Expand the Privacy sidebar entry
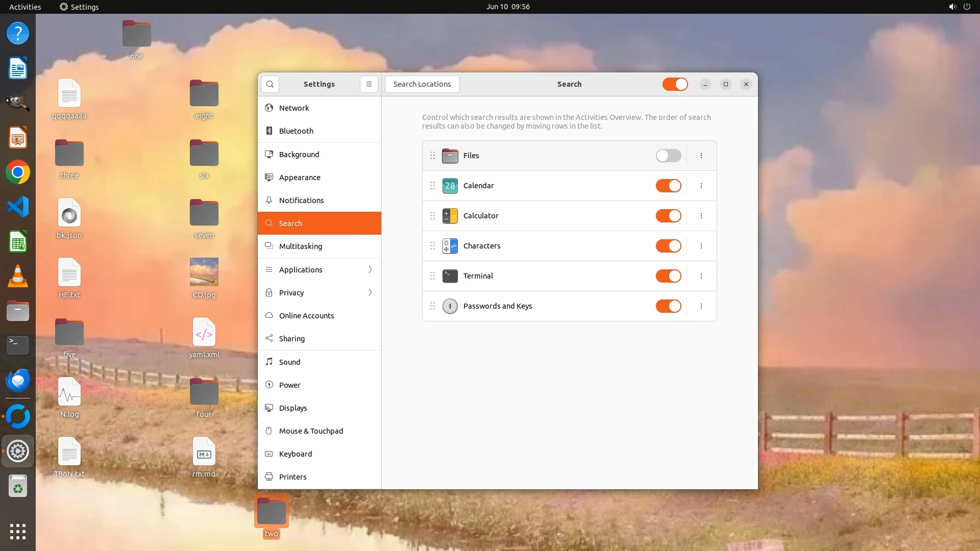Screen dimensions: 980x551 click(320, 292)
